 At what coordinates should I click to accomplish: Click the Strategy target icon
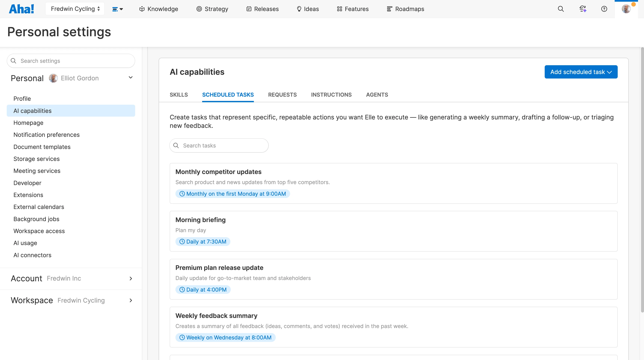pos(199,9)
